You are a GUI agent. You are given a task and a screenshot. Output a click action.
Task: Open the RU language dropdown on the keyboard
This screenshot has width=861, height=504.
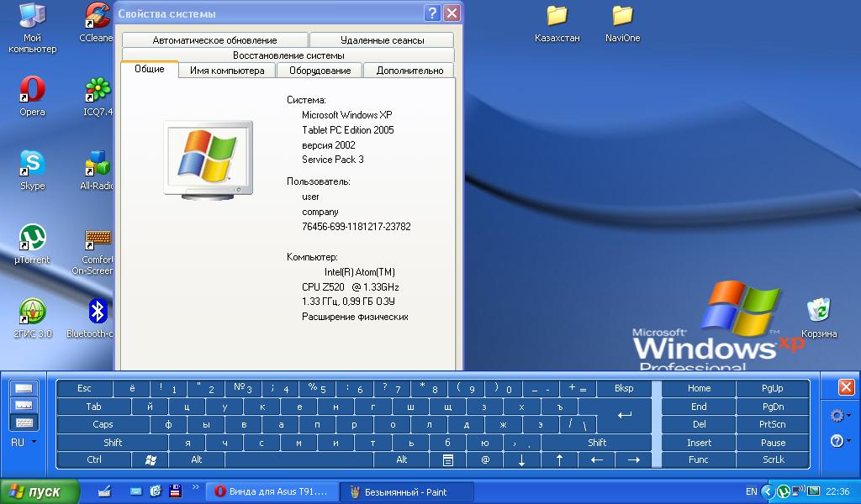pos(24,442)
